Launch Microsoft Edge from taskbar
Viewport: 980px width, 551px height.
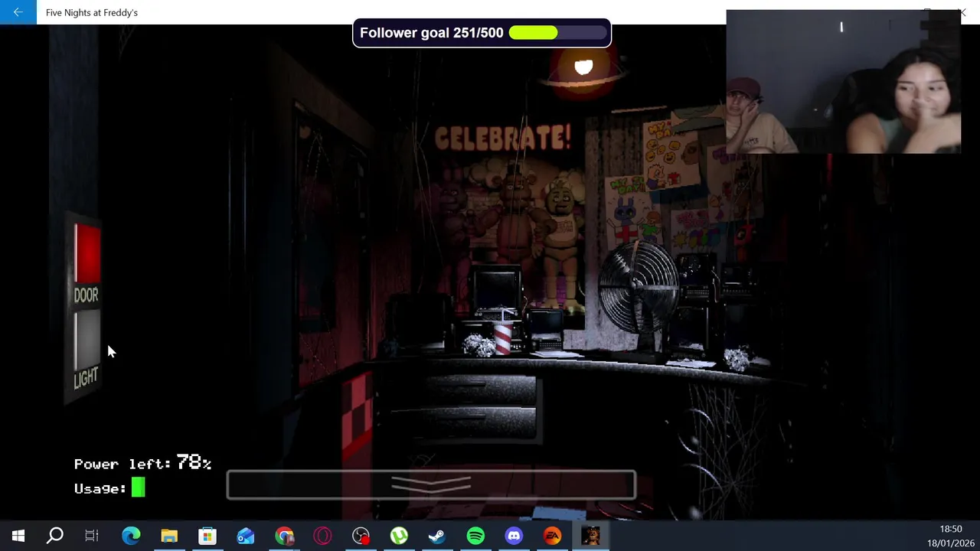pyautogui.click(x=131, y=536)
